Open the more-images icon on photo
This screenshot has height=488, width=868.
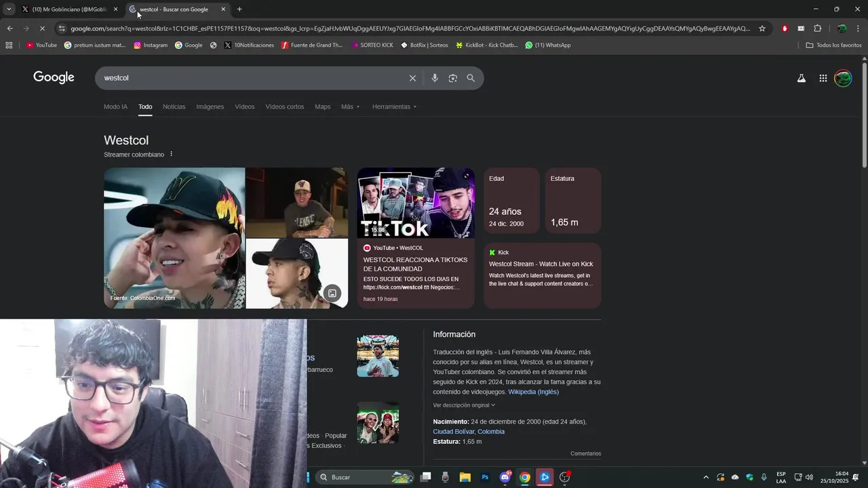(x=332, y=293)
